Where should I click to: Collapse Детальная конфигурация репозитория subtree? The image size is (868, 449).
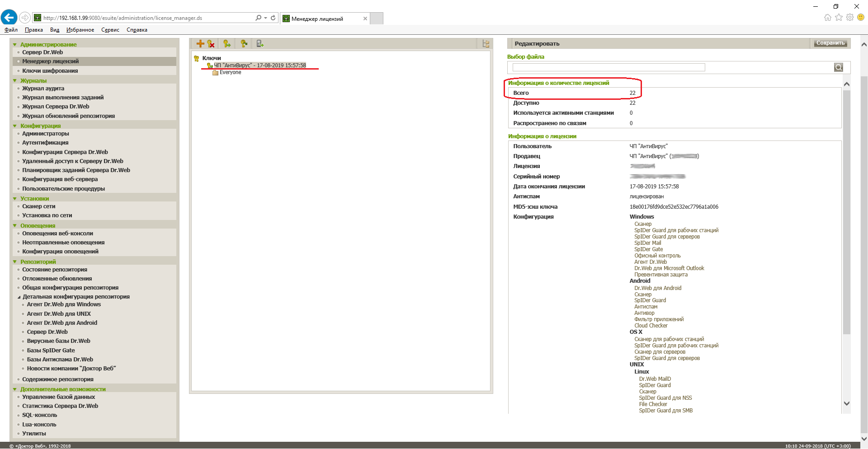point(19,297)
